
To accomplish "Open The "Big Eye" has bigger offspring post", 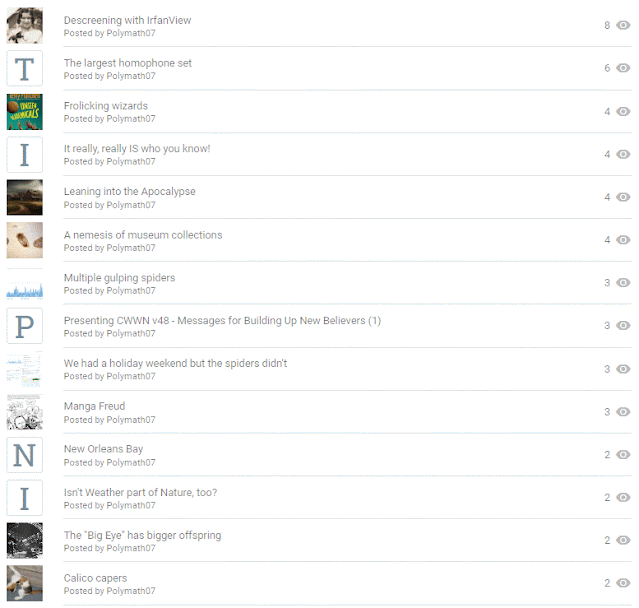I will tap(142, 535).
